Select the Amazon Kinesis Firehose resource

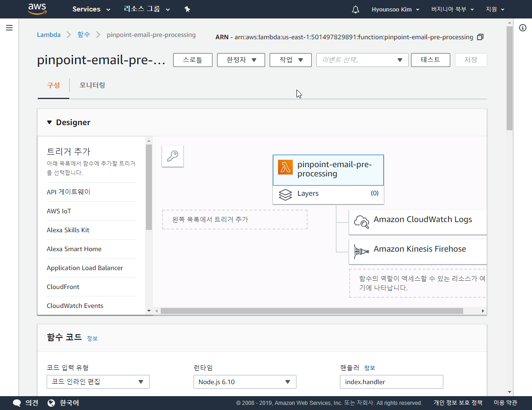point(417,251)
